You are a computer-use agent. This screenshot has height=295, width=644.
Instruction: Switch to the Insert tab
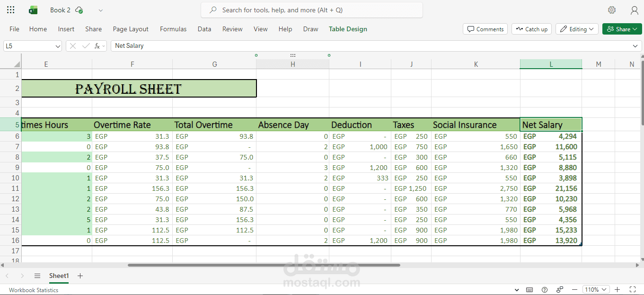click(x=66, y=29)
